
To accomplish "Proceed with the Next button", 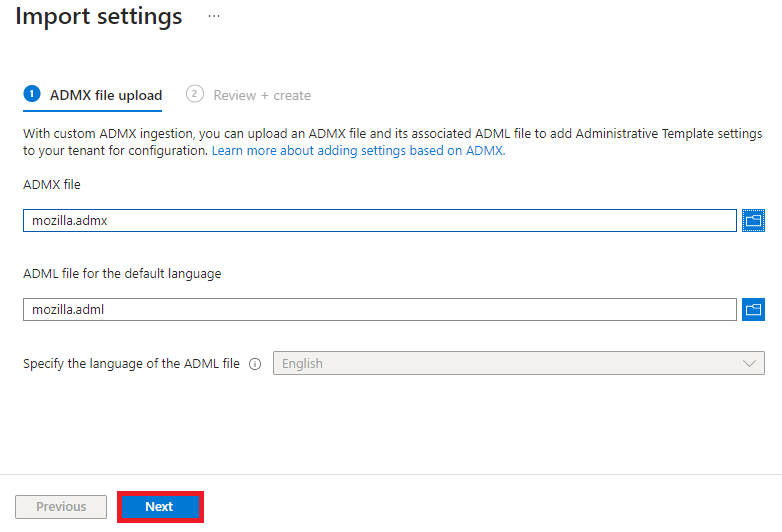I will (160, 507).
